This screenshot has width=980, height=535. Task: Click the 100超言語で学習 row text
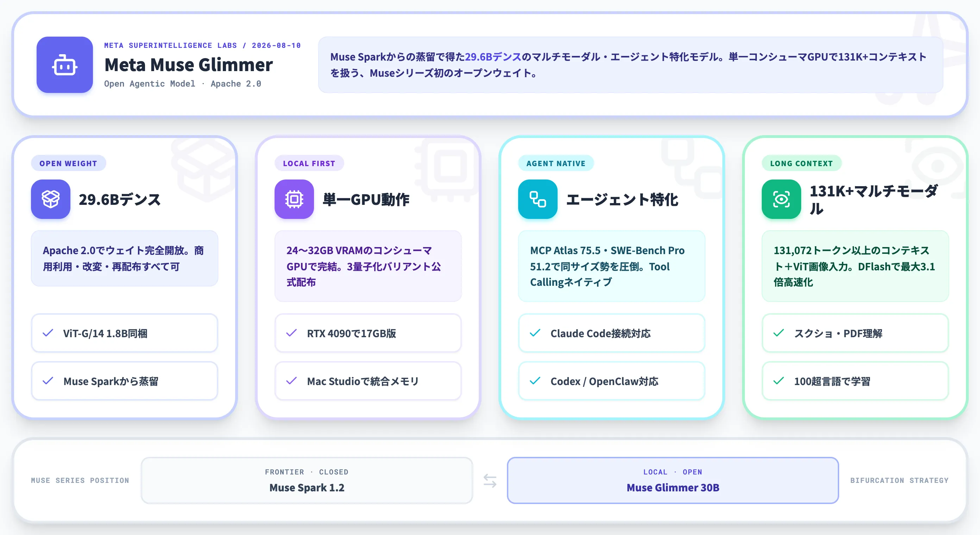coord(832,381)
